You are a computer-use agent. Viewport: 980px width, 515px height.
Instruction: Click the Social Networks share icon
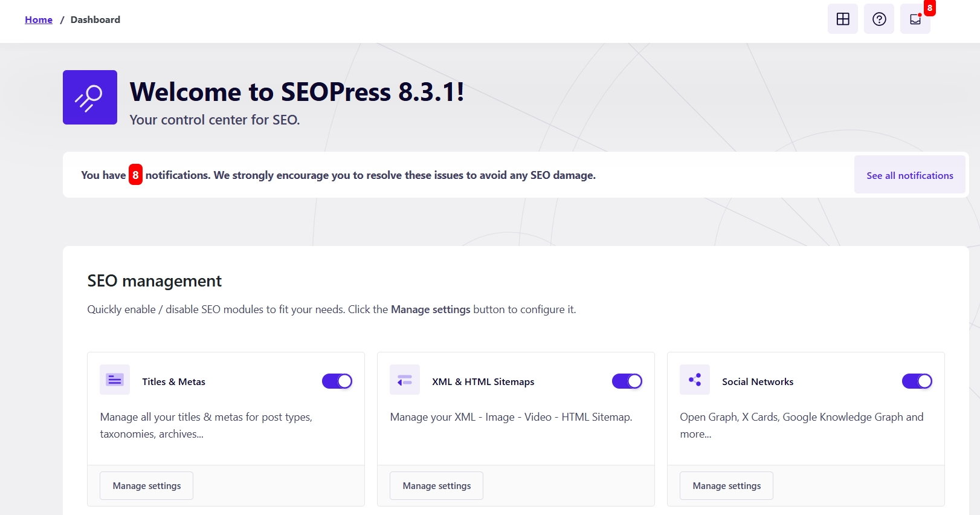[x=695, y=380]
